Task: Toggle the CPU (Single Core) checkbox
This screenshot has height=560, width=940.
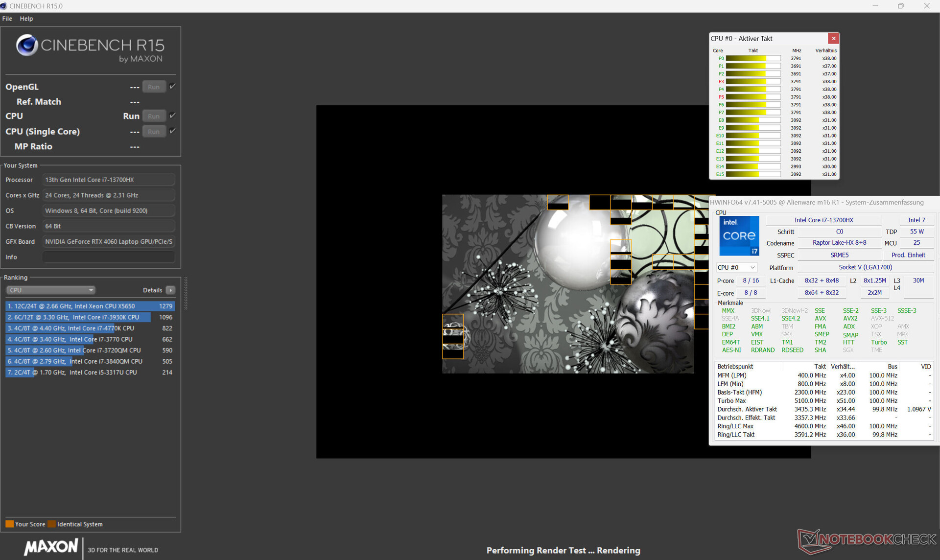Action: point(172,131)
